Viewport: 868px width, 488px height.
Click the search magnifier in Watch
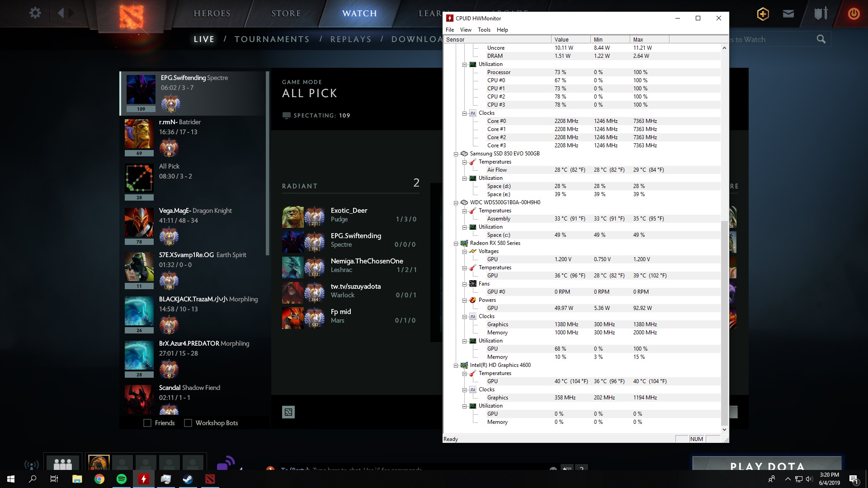click(x=821, y=39)
